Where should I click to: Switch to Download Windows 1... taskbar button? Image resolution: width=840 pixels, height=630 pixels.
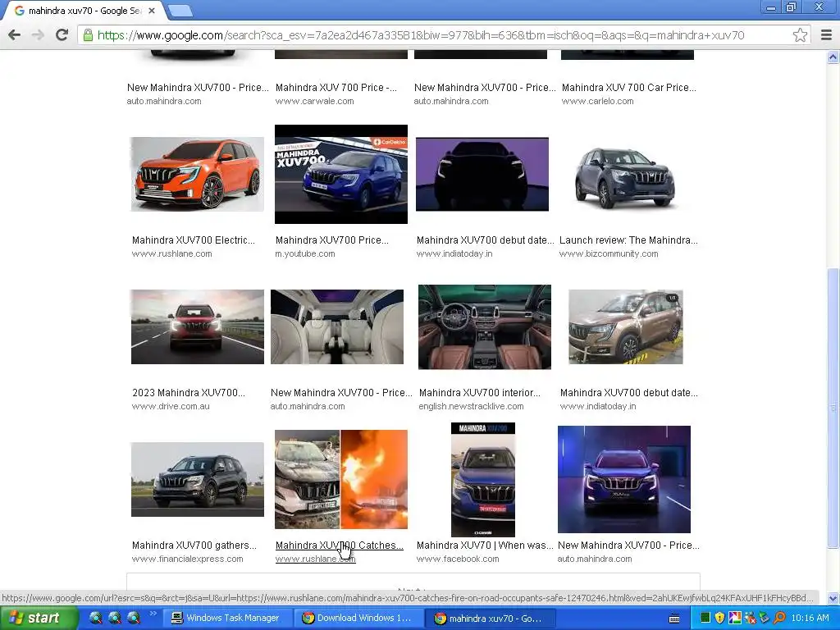pyautogui.click(x=358, y=618)
